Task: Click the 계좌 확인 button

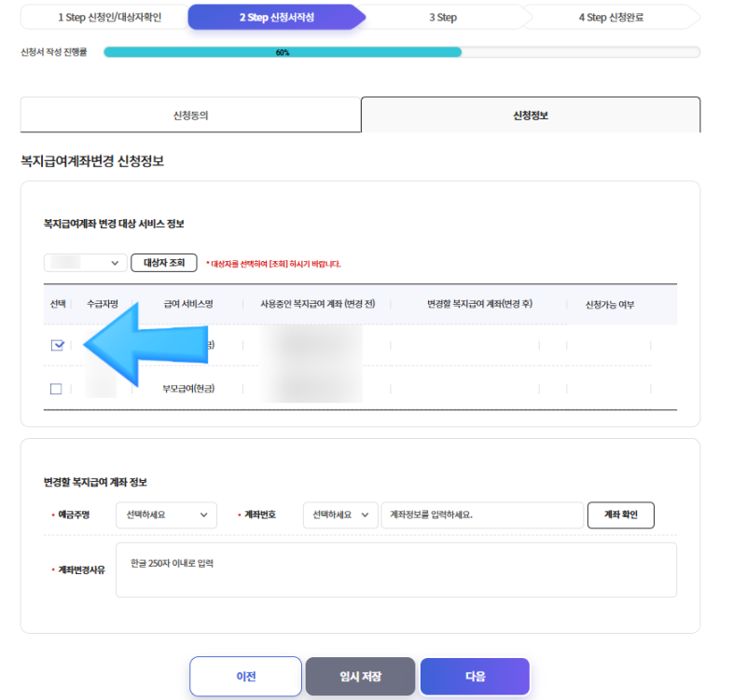Action: point(621,515)
